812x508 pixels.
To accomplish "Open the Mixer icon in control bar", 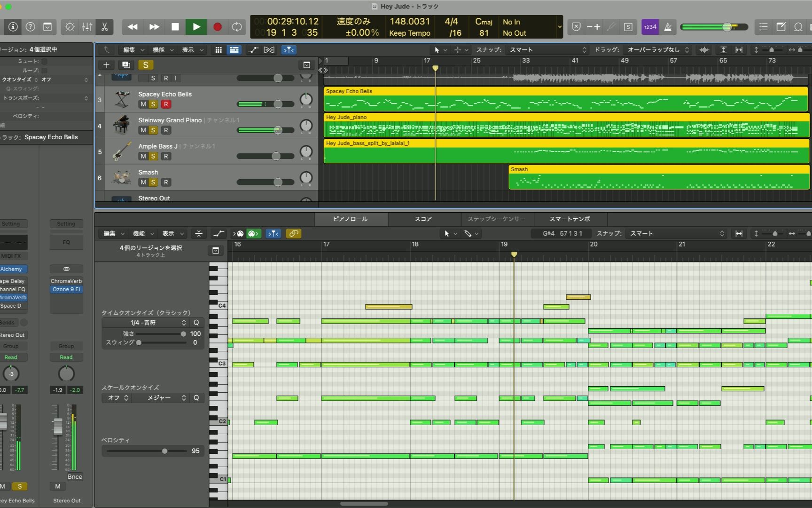I will click(87, 27).
